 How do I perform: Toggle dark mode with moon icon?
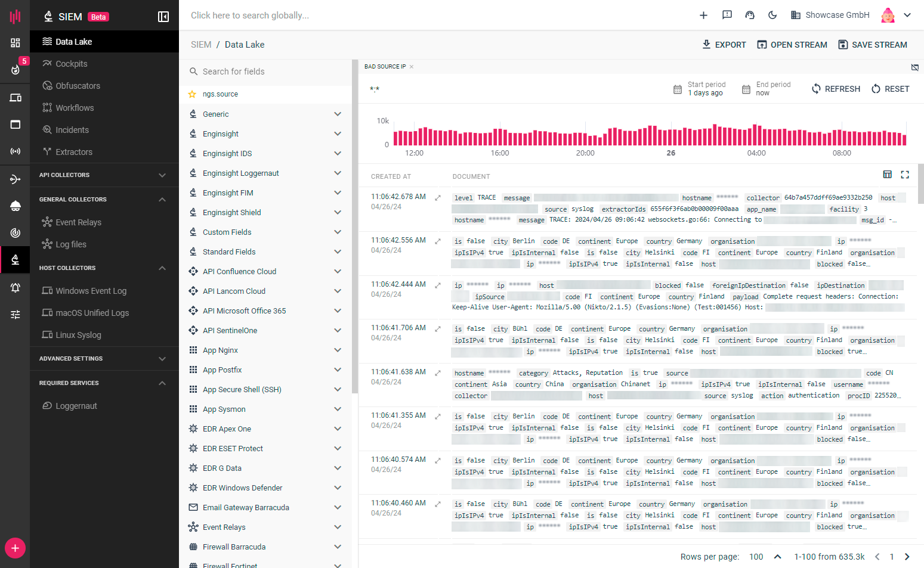click(772, 15)
